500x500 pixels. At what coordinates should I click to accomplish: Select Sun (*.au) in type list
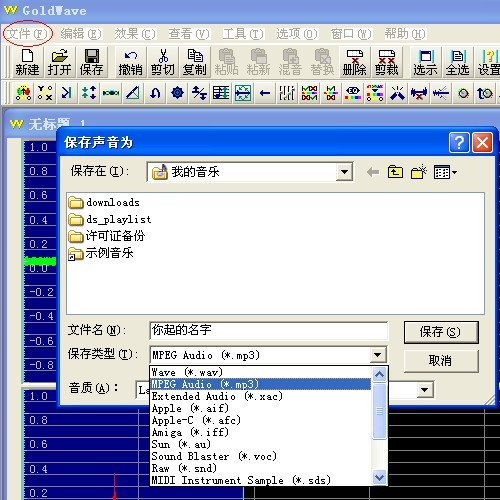(x=261, y=444)
